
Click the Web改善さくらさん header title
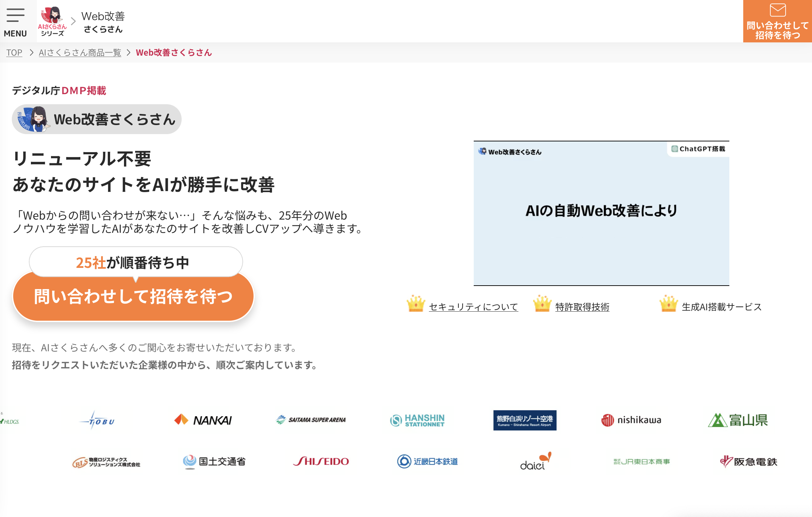103,22
